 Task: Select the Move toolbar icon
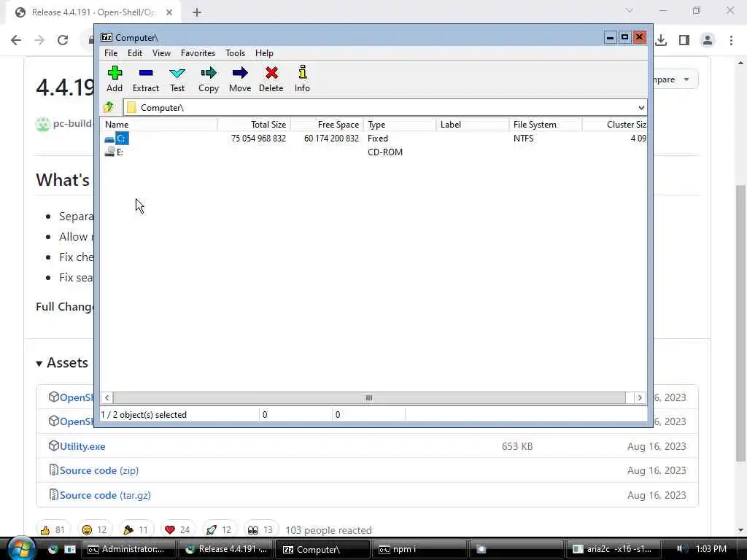click(239, 79)
